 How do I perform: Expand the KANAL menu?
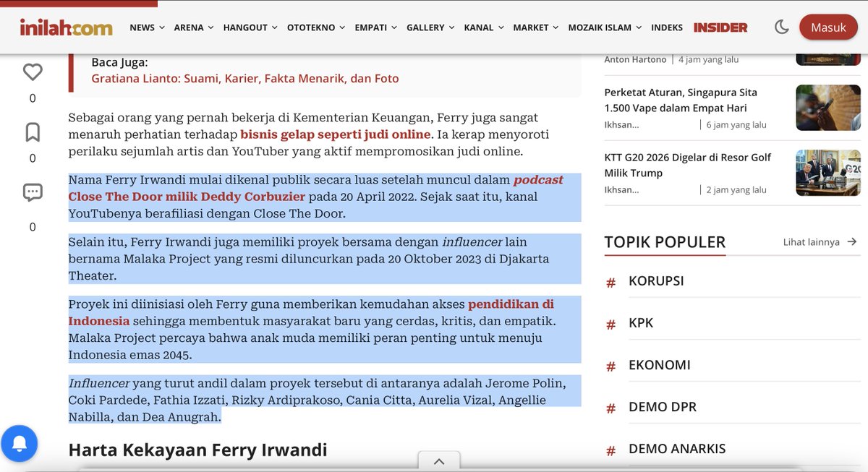[484, 27]
